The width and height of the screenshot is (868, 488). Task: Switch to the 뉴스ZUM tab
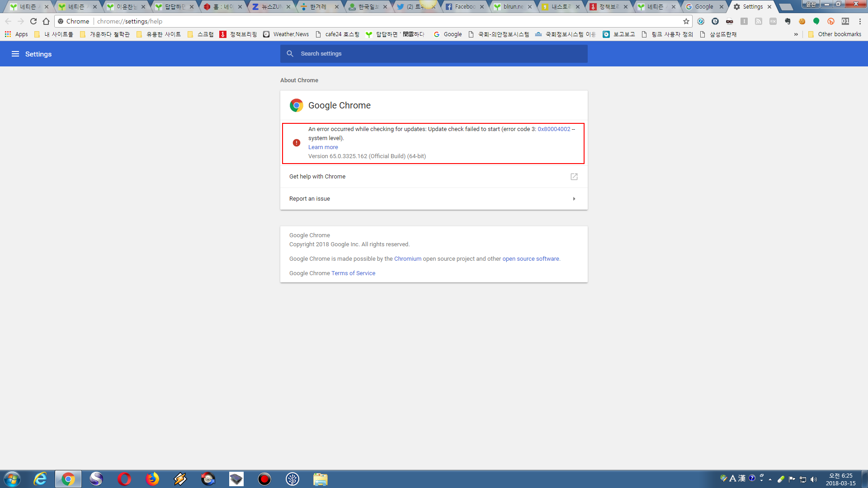click(270, 7)
